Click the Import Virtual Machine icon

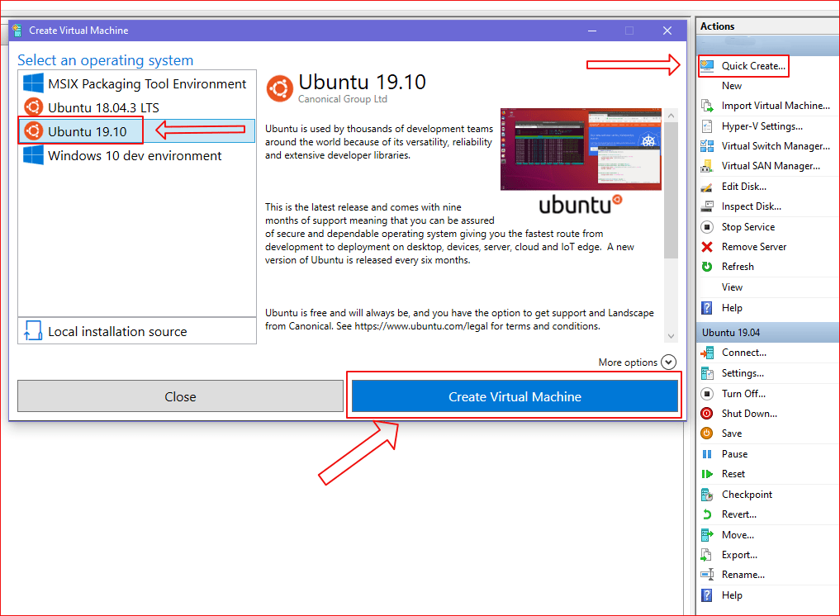click(707, 106)
